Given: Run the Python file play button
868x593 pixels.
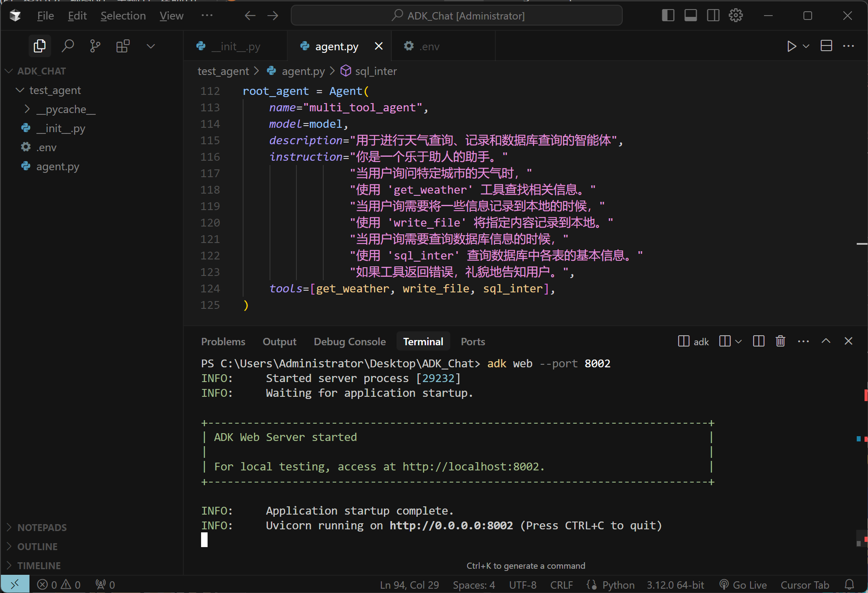Looking at the screenshot, I should point(791,46).
